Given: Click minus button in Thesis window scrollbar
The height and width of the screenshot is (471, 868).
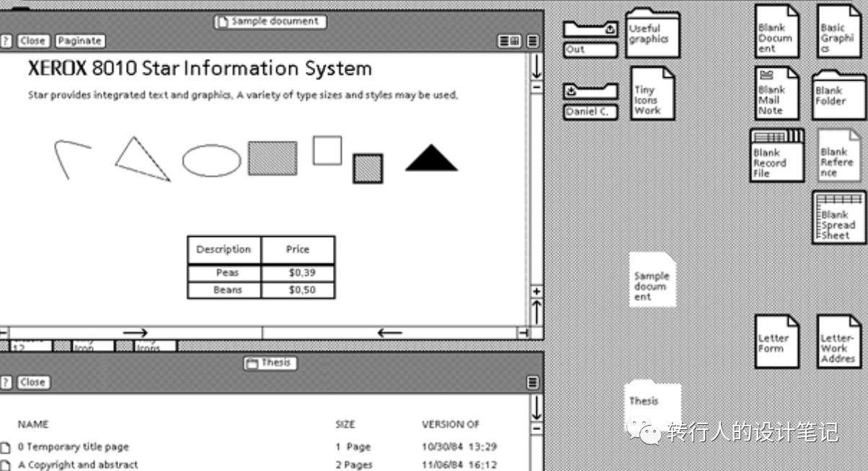Looking at the screenshot, I should point(536,429).
